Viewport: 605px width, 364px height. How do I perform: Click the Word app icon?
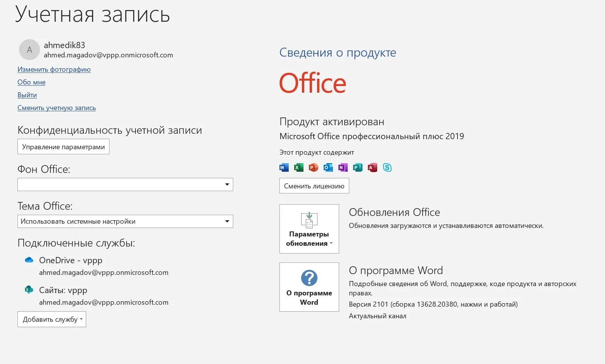coord(284,167)
